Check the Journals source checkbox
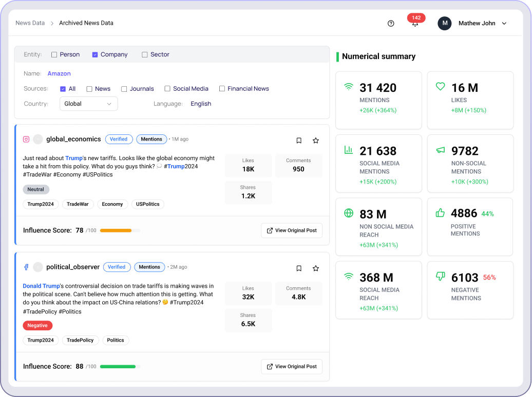 [124, 89]
